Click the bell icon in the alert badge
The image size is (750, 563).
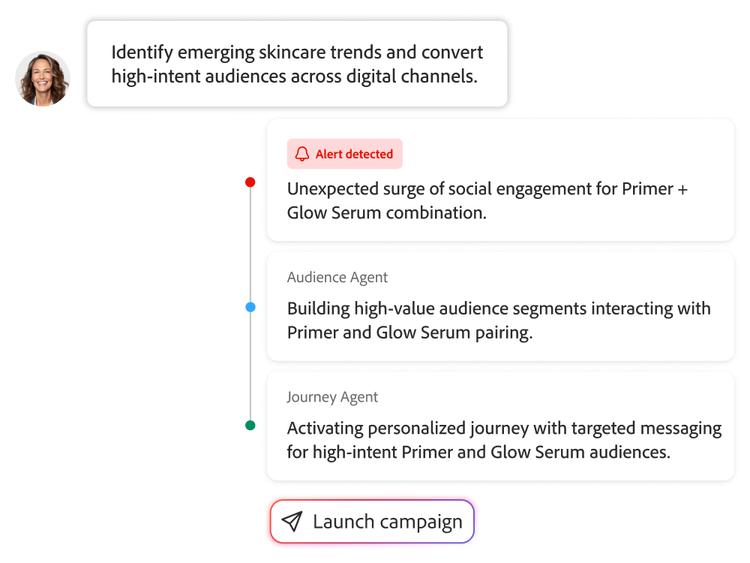point(302,154)
